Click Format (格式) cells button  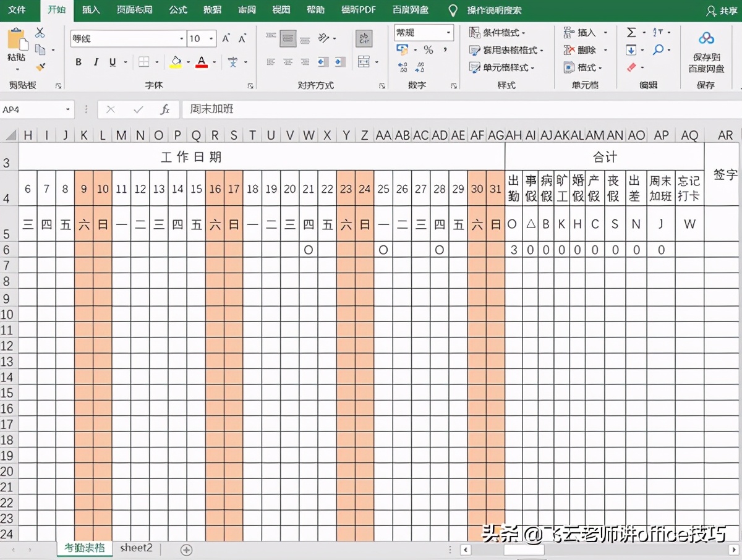(582, 67)
